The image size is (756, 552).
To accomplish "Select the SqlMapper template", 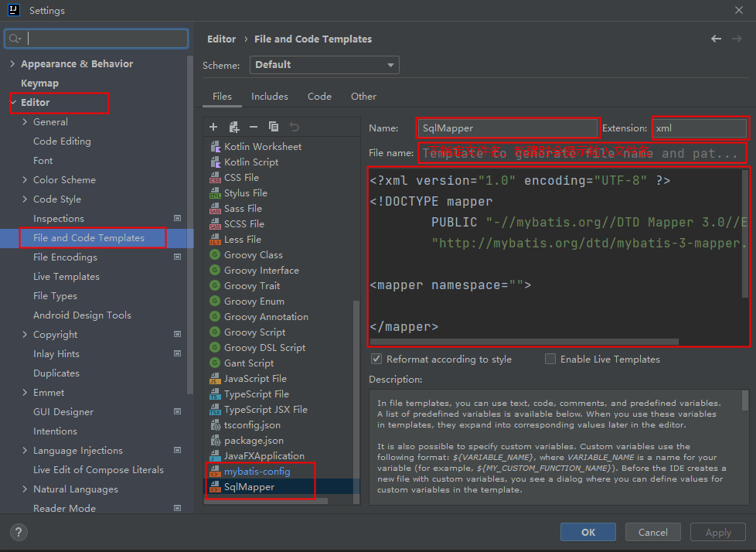I will pyautogui.click(x=249, y=487).
